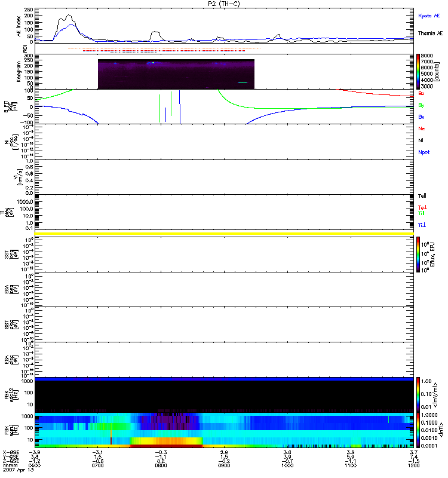Click the purple keogram image
Viewport: 448px width, 478px height.
click(x=176, y=74)
